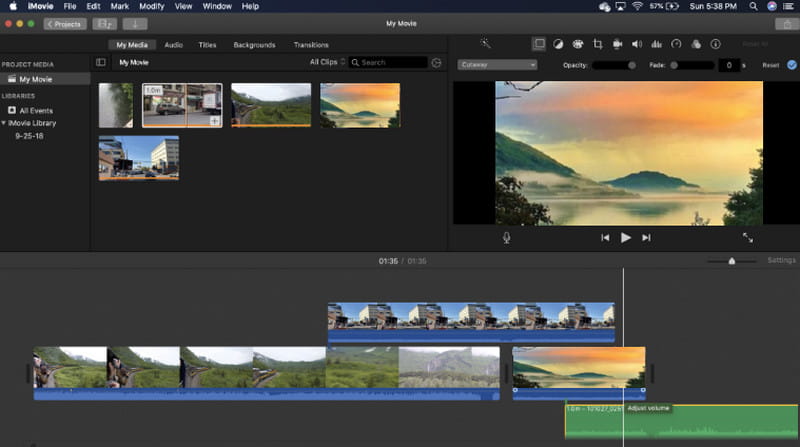Open the Siri icon in menu bar

pyautogui.click(x=771, y=6)
